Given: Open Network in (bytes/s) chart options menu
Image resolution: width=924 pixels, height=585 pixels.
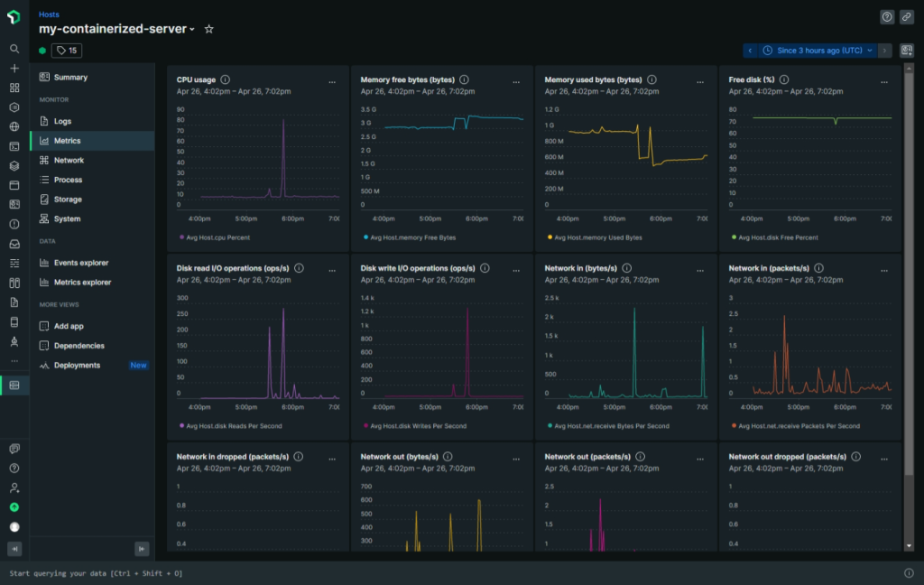Looking at the screenshot, I should 700,271.
